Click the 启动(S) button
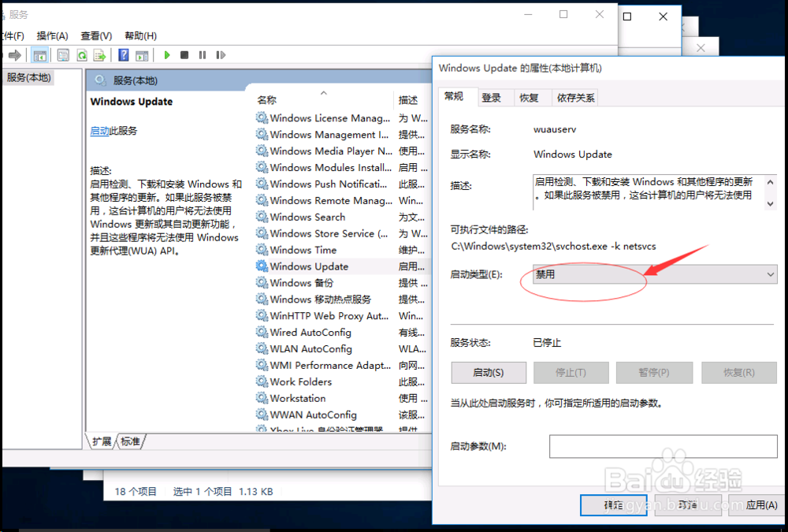This screenshot has width=788, height=532. pyautogui.click(x=488, y=372)
